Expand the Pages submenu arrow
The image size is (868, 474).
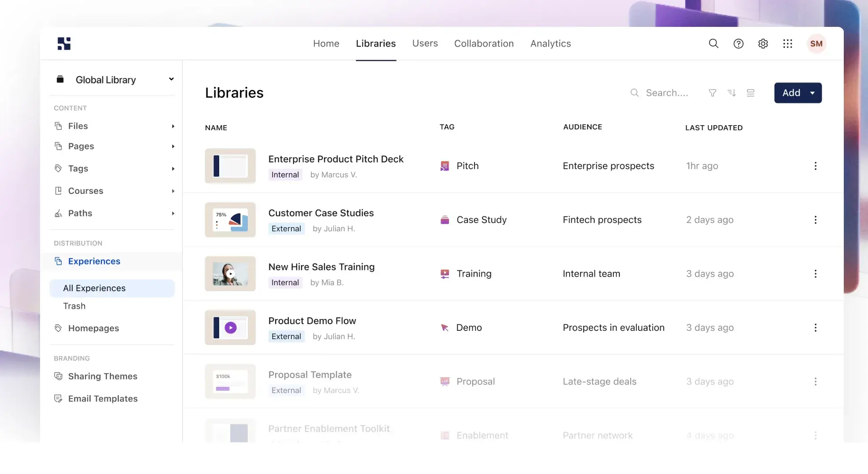[x=173, y=146]
